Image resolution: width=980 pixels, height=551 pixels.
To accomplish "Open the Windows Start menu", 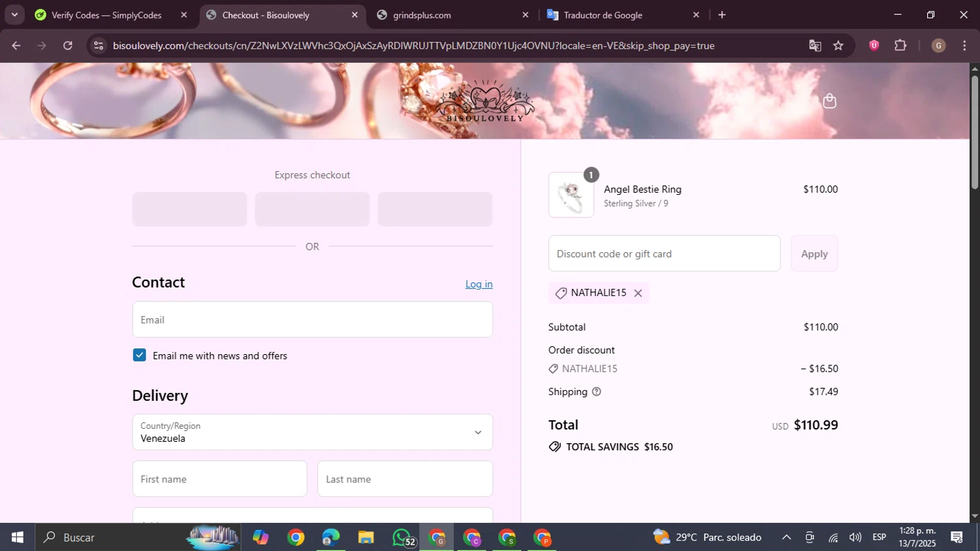I will coord(17,537).
